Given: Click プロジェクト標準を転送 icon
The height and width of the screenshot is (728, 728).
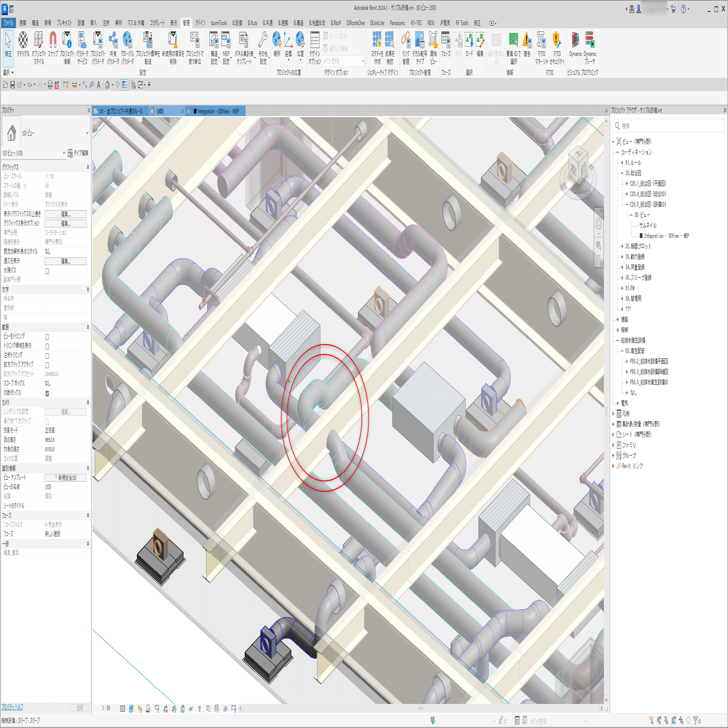Looking at the screenshot, I should tap(148, 48).
